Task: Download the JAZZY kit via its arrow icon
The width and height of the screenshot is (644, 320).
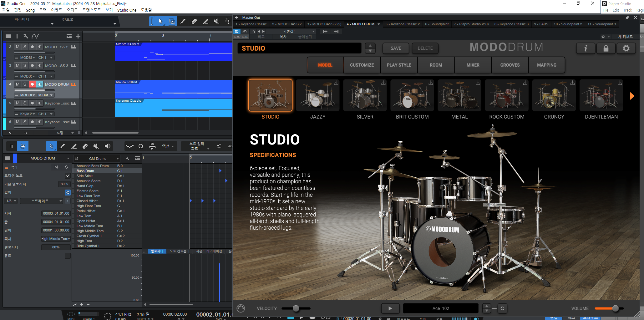Action: click(336, 83)
